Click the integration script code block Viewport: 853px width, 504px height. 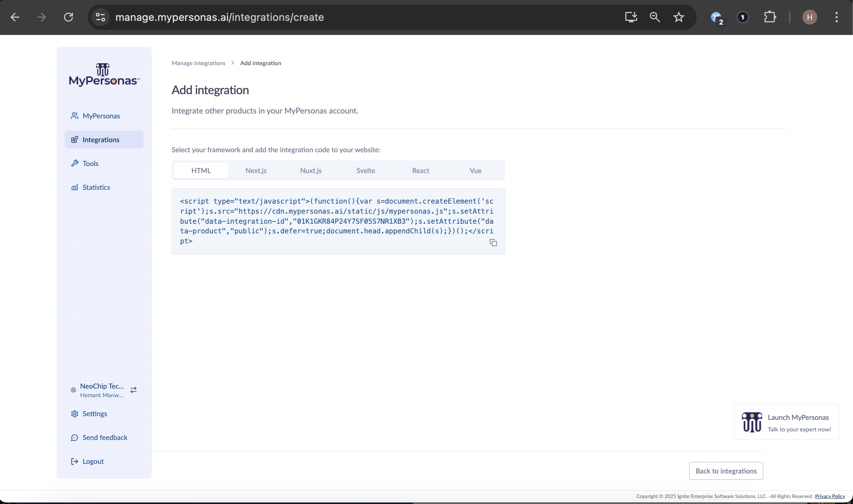338,221
